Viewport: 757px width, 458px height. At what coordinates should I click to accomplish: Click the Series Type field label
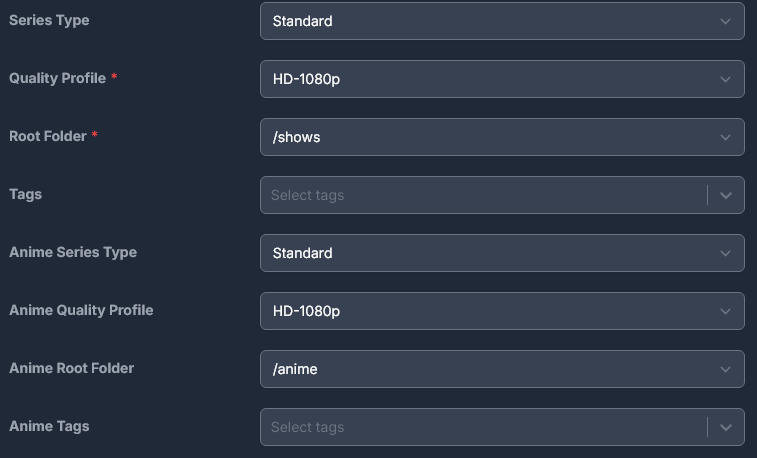(x=49, y=20)
